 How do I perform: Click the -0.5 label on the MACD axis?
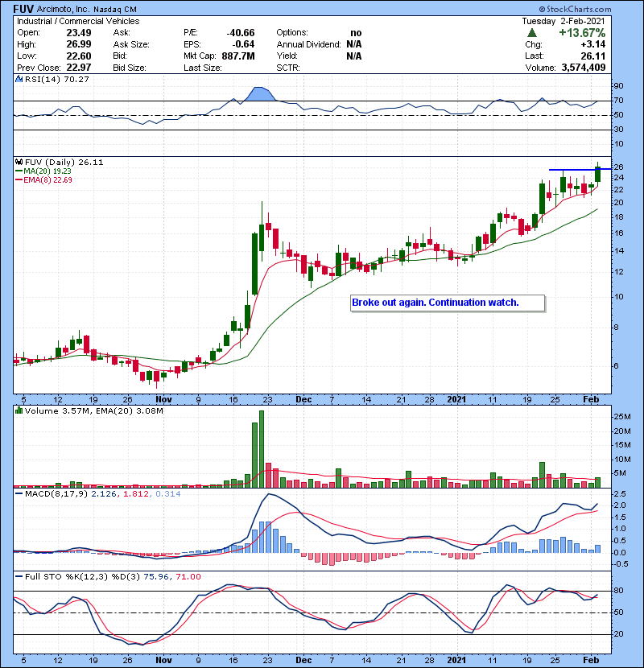click(619, 564)
